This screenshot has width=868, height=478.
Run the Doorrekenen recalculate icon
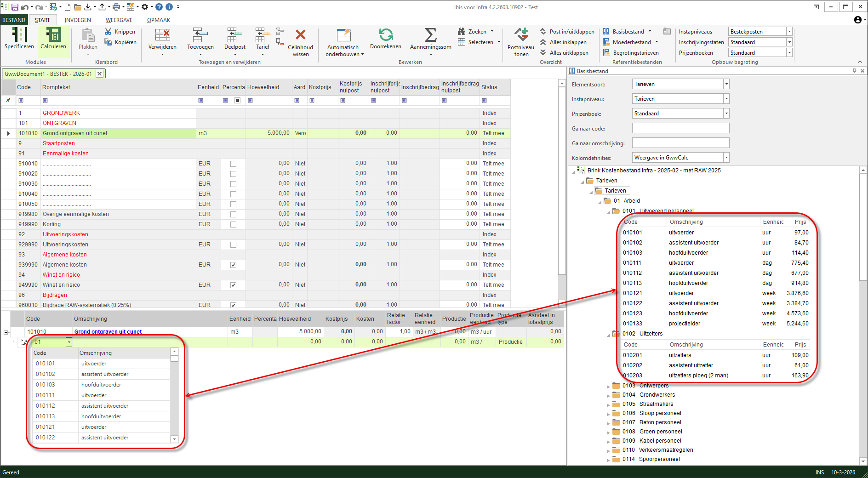(x=385, y=35)
